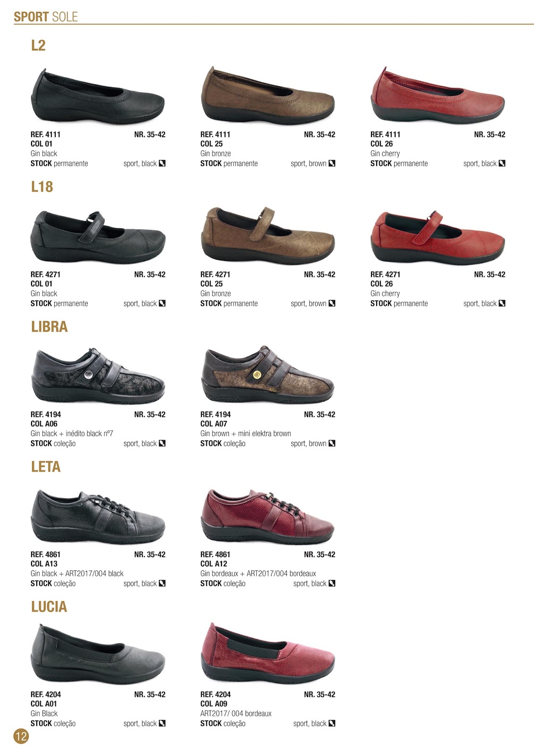Click the sole icon beside Libra COL A07
This screenshot has width=534, height=756.
tap(332, 443)
